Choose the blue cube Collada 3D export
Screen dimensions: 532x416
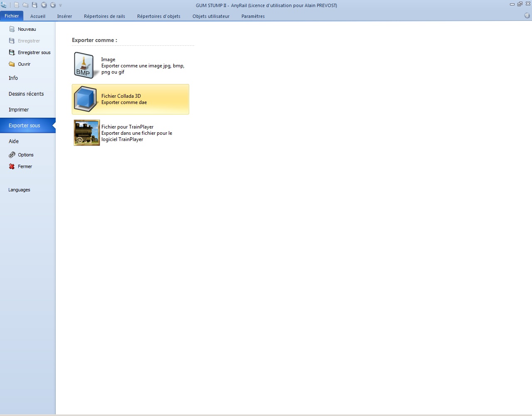click(x=85, y=99)
